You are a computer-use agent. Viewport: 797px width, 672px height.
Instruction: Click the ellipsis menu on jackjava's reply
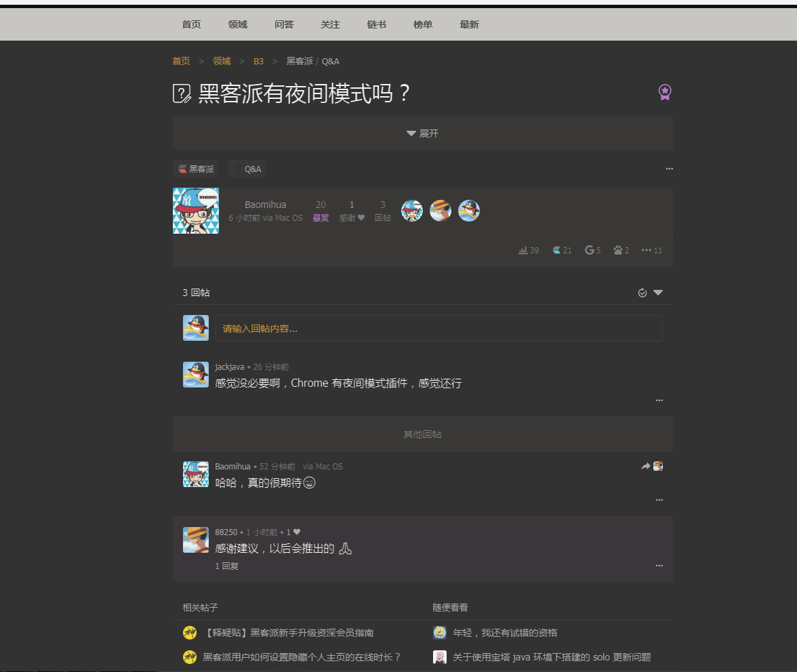pyautogui.click(x=659, y=400)
